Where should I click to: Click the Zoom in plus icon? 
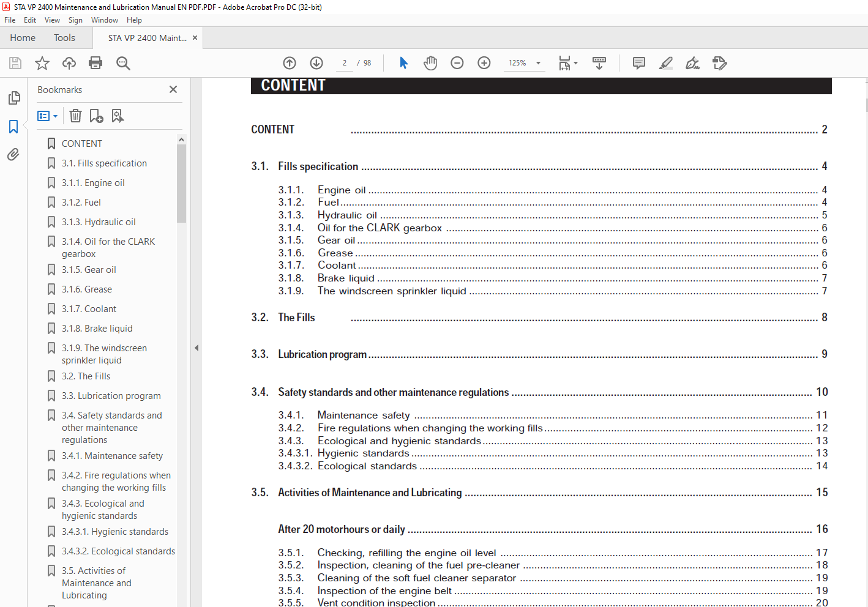point(484,63)
